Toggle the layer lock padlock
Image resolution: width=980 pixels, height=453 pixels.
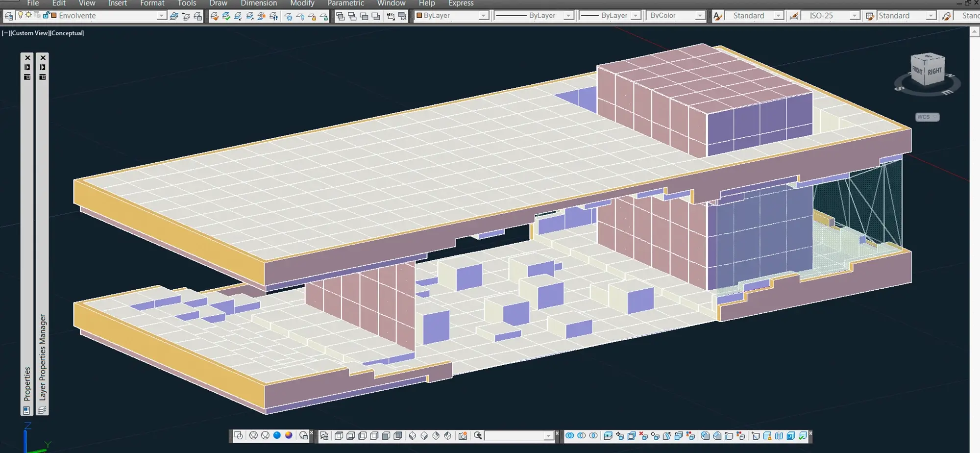(46, 15)
